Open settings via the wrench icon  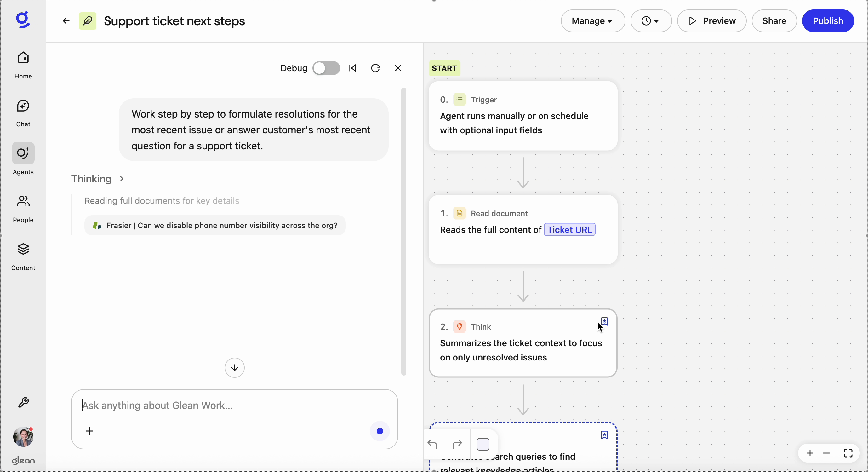23,403
